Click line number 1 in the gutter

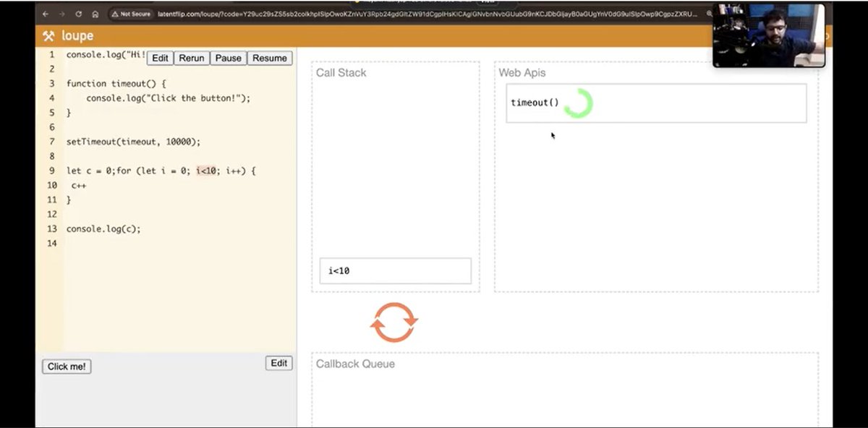point(52,55)
